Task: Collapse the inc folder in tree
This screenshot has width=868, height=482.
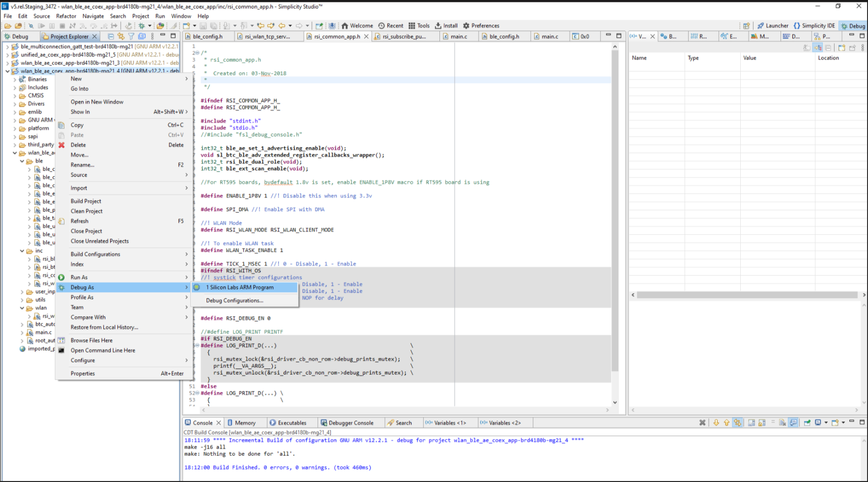Action: click(22, 251)
